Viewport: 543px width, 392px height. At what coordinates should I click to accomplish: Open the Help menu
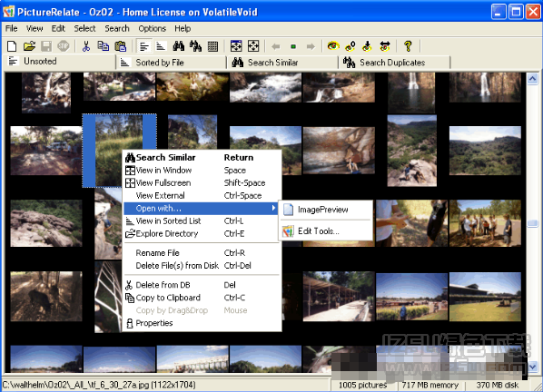(183, 28)
